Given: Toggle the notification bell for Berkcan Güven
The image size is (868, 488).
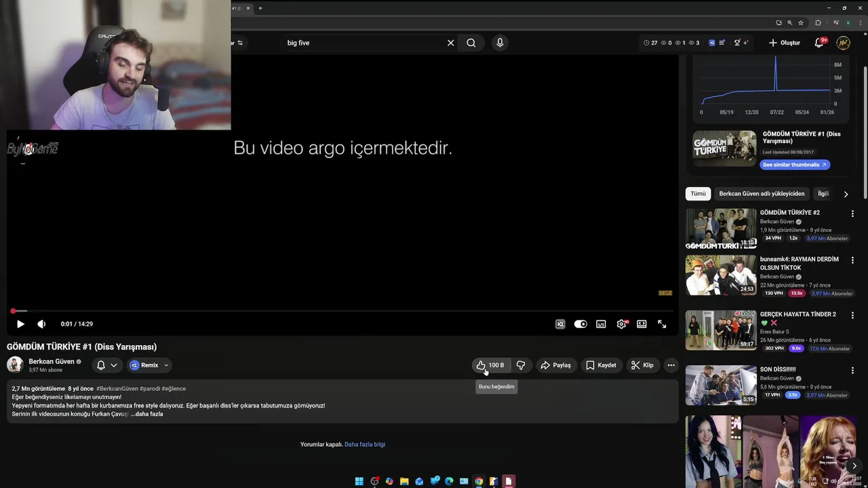Looking at the screenshot, I should point(101,365).
